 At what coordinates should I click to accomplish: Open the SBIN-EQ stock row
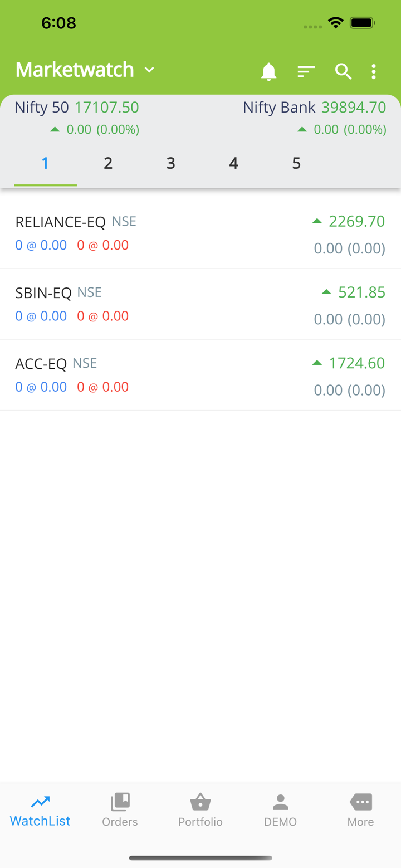tap(200, 304)
